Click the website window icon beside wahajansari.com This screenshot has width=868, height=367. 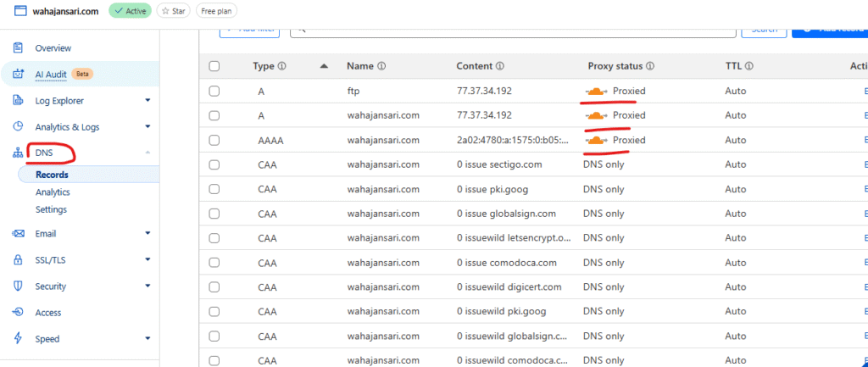tap(20, 10)
